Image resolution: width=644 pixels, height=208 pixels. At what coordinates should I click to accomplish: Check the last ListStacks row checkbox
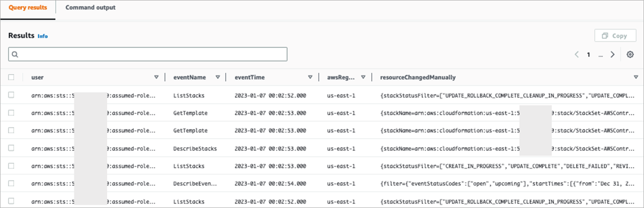[x=11, y=201]
